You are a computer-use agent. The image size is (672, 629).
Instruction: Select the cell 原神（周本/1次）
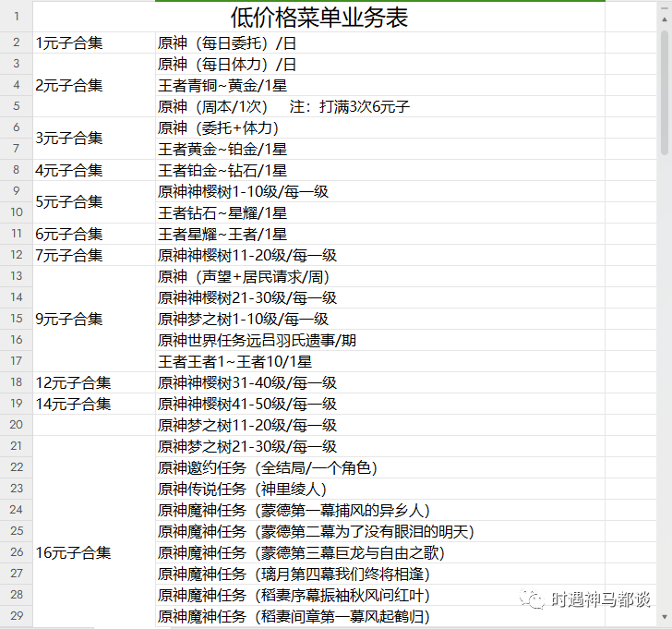379,106
